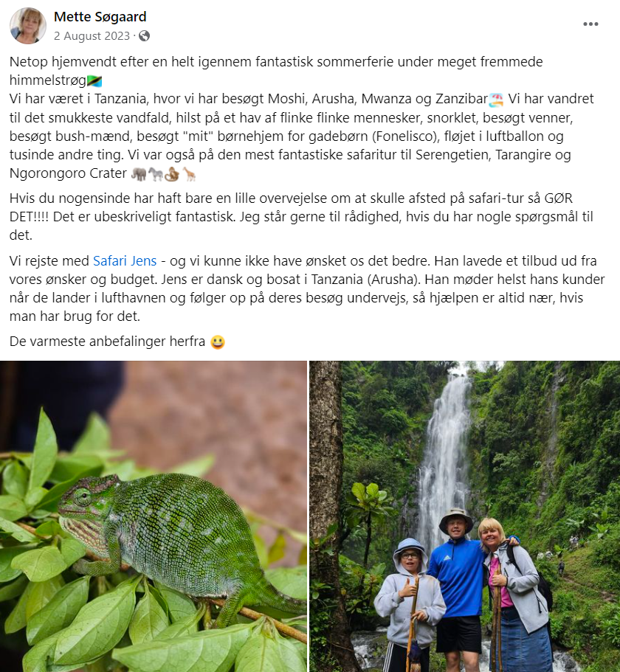Click the Tanzania flag emoji
This screenshot has height=672, width=620.
[94, 80]
